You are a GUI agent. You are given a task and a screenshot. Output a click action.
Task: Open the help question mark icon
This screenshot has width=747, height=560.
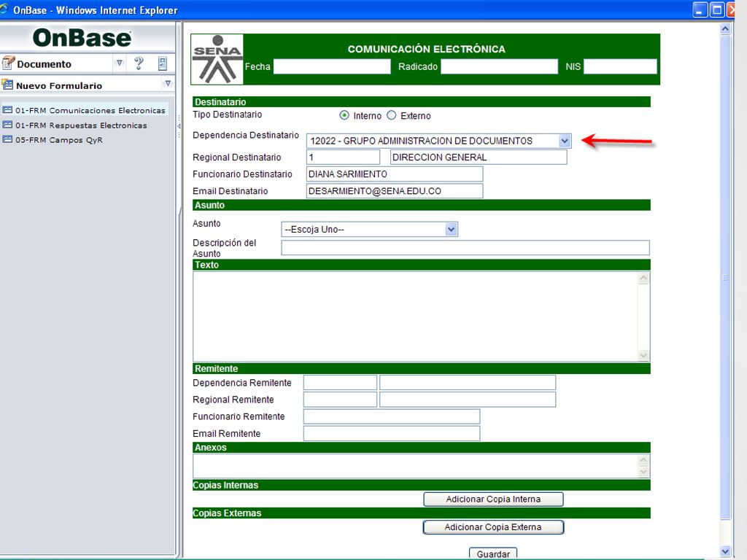click(x=139, y=63)
